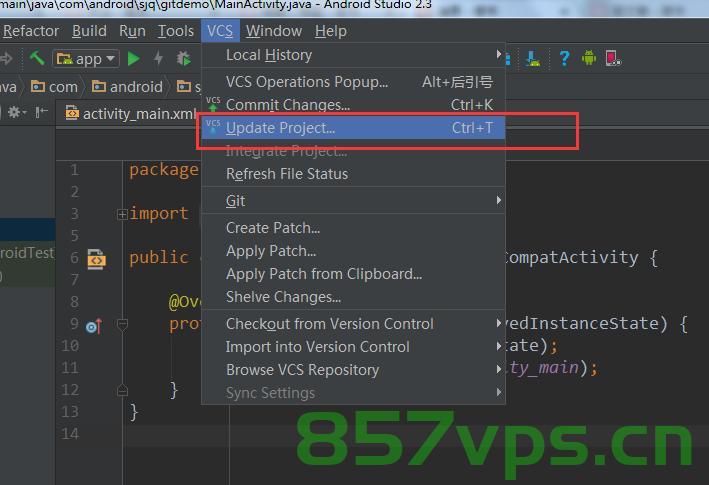Viewport: 709px width, 485px height.
Task: Choose VCS Operations Popup entry
Action: point(353,82)
